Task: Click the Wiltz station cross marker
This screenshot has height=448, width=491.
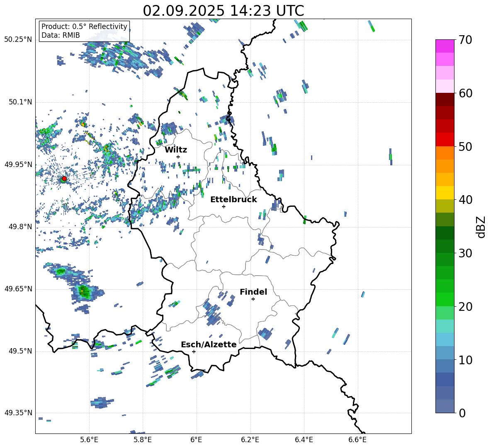Action: click(x=178, y=157)
